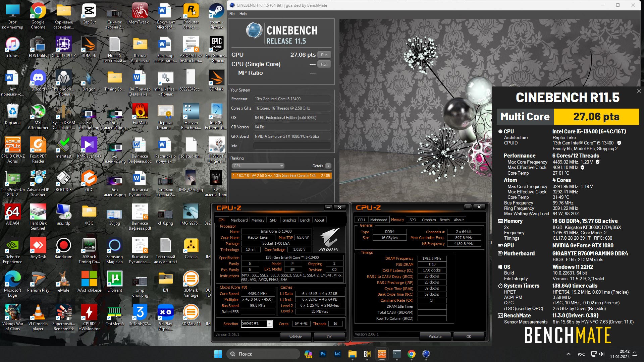644x362 pixels.
Task: Open the volume icon in system tray
Action: point(601,354)
